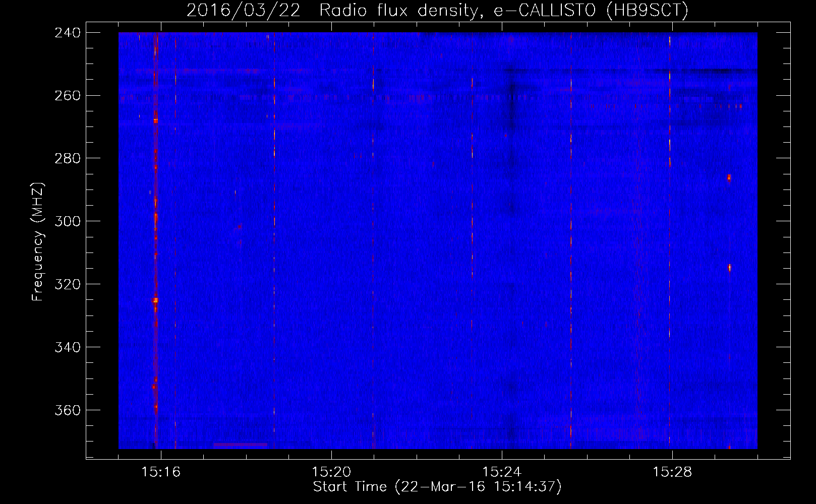816x504 pixels.
Task: Click the 15:16 time tick label
Action: 161,472
